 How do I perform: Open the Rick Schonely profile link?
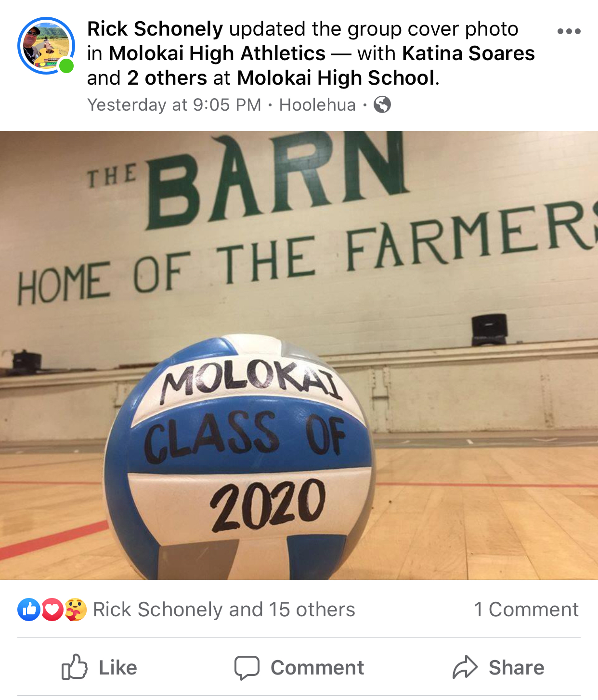(x=155, y=29)
